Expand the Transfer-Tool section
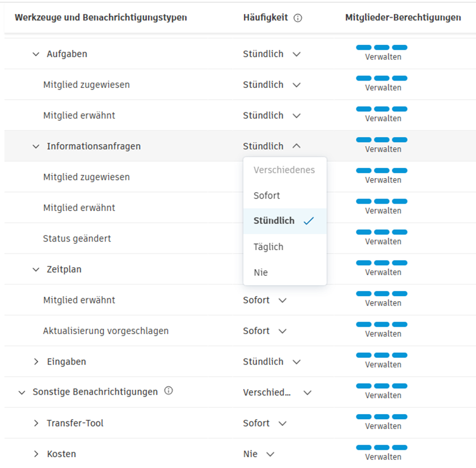This screenshot has height=468, width=476. (x=36, y=423)
